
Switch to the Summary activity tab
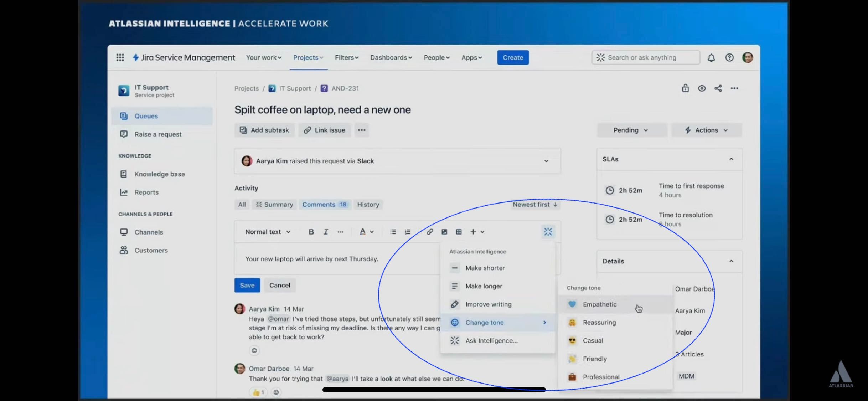[274, 205]
